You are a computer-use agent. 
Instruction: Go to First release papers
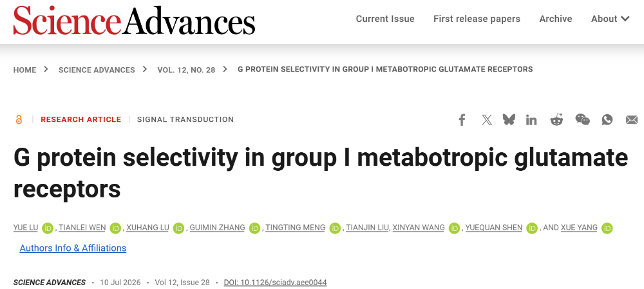[477, 19]
